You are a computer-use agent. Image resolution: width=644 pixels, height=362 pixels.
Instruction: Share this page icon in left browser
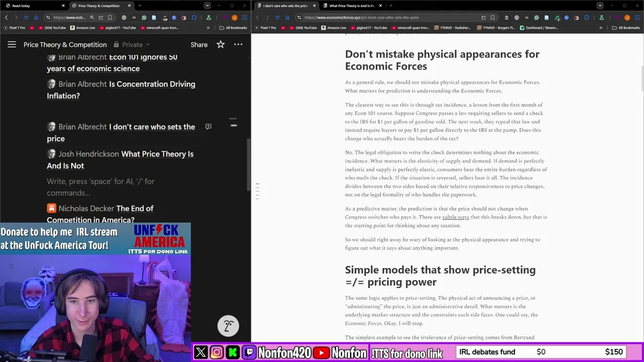101,18
